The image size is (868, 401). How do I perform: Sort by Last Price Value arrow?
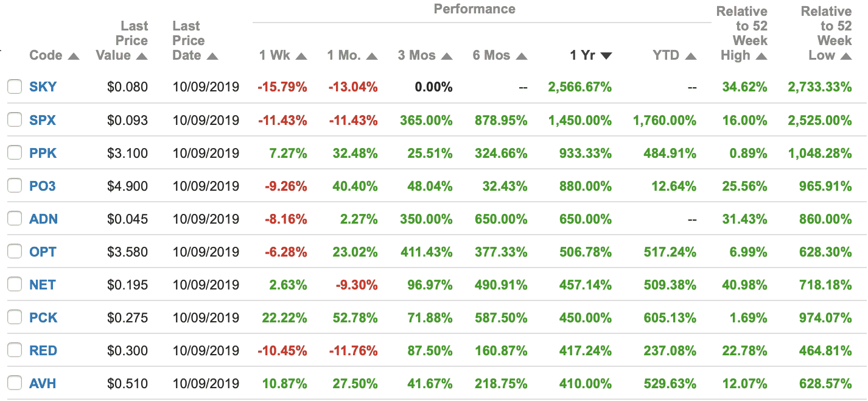pos(142,57)
